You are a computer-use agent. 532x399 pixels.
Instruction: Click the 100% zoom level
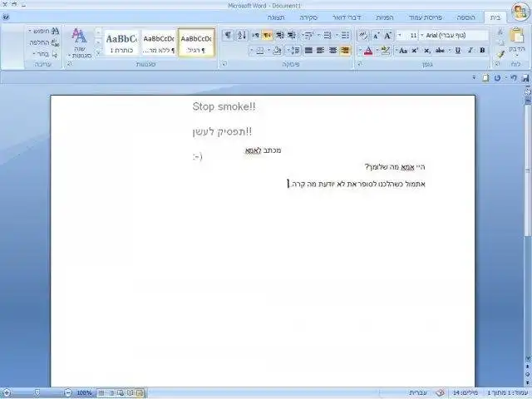(84, 393)
